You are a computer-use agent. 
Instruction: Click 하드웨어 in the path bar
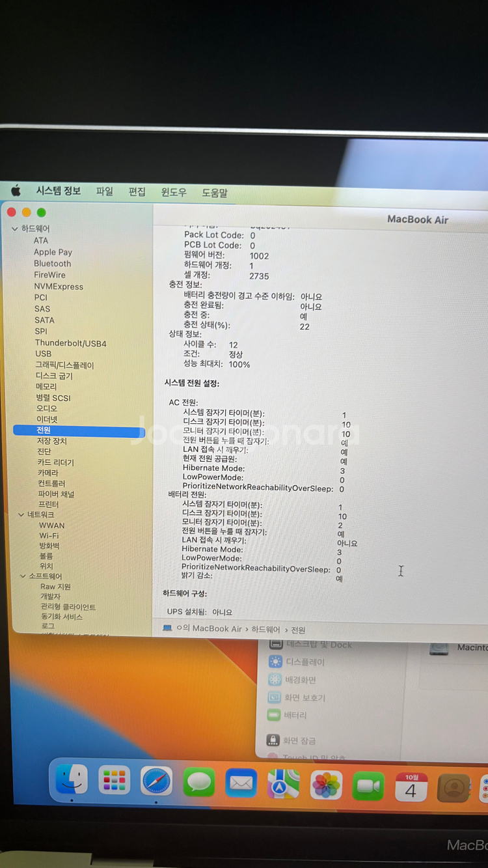point(265,629)
